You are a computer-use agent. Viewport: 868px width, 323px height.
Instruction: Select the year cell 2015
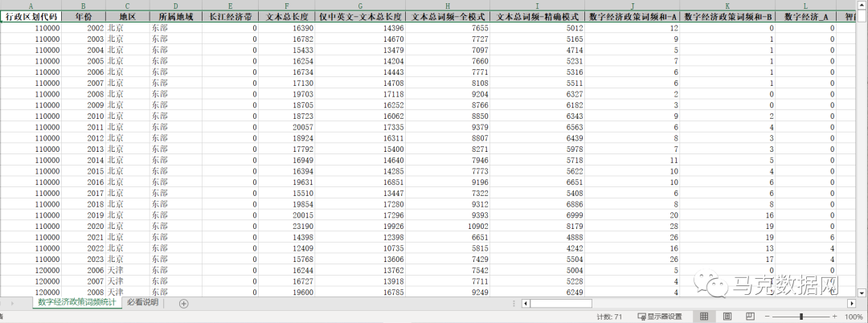(x=83, y=171)
